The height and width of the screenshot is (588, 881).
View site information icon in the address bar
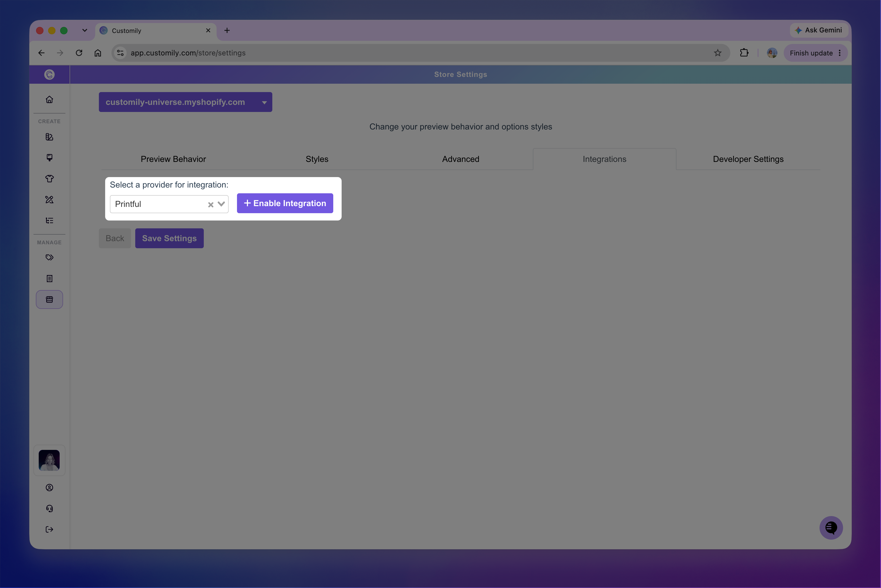coord(120,53)
